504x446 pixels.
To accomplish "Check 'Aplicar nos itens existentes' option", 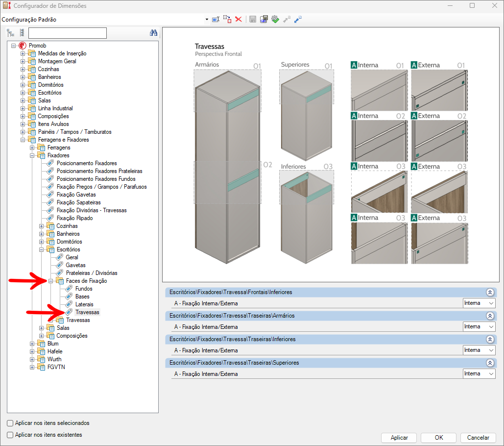I will pyautogui.click(x=10, y=435).
